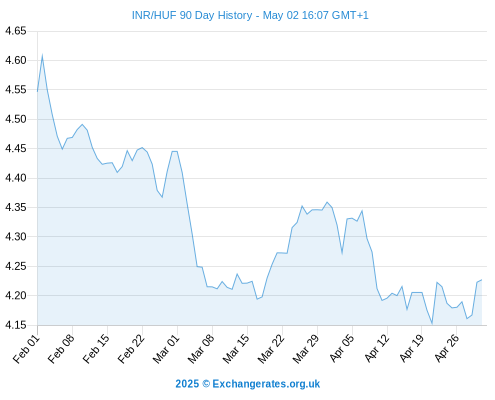
Task: Select the Mar 01 x-axis date label
Action: (x=167, y=349)
